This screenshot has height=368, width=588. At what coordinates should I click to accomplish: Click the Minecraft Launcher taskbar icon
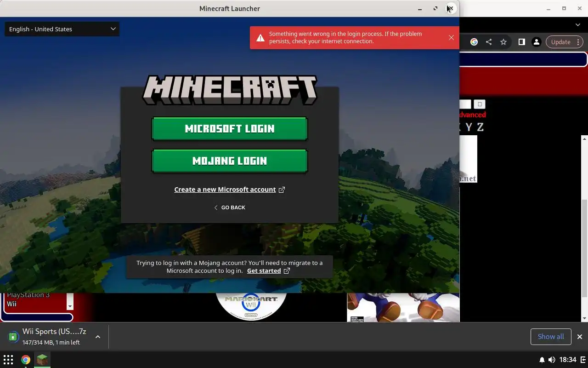(x=42, y=360)
